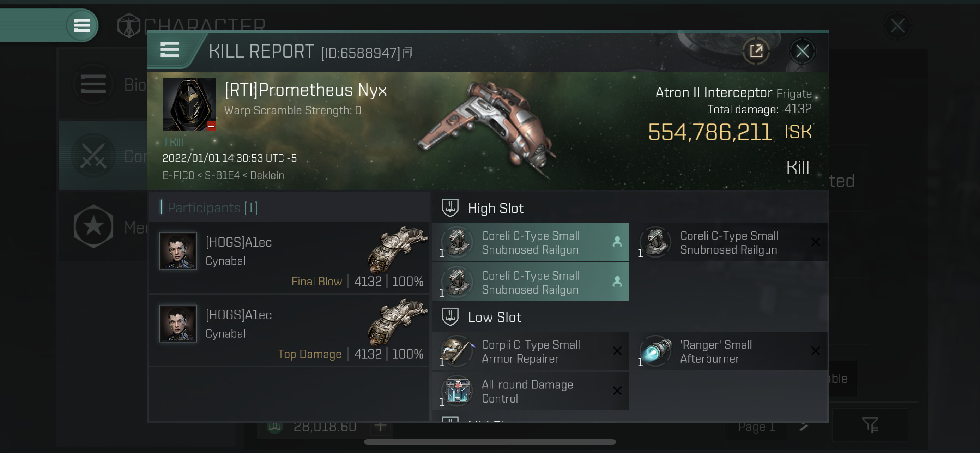Image resolution: width=980 pixels, height=453 pixels.
Task: Click the filter icon at bottom right
Action: point(870,425)
